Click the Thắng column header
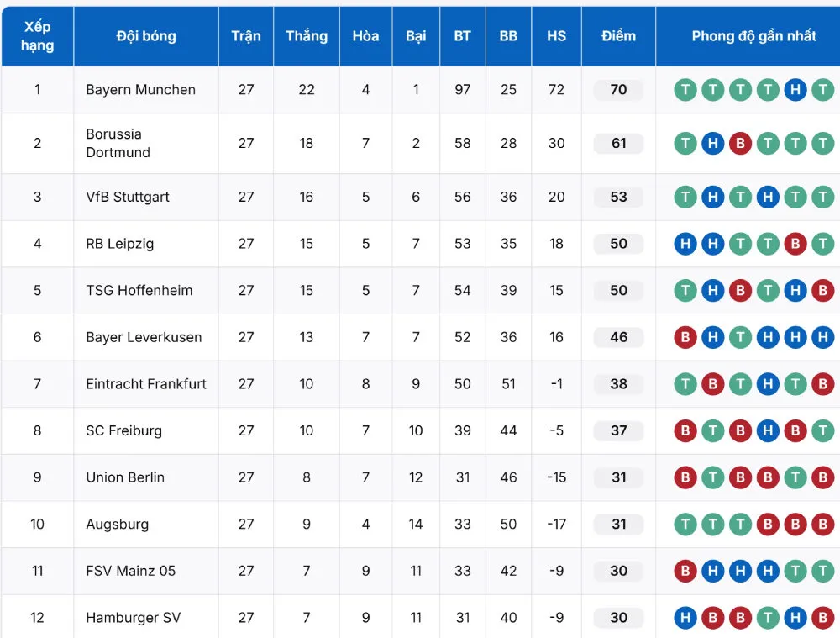Viewport: 840px width, 638px height. pos(306,36)
